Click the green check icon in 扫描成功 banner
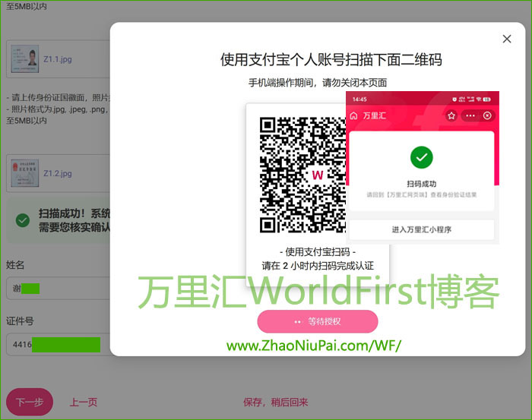Viewport: 532px width, 420px height. (23, 220)
